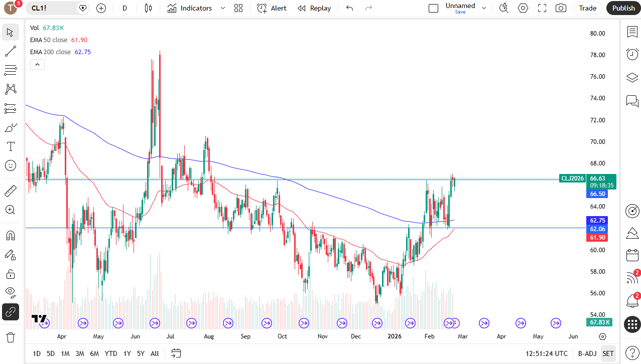The width and height of the screenshot is (641, 364).
Task: Show All time range data
Action: click(x=155, y=353)
